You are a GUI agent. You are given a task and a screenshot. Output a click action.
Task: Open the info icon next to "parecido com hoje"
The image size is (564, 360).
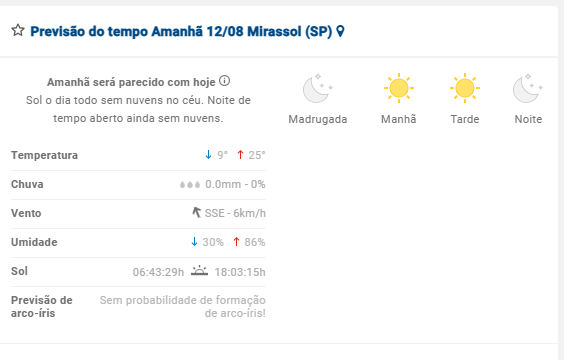(224, 81)
